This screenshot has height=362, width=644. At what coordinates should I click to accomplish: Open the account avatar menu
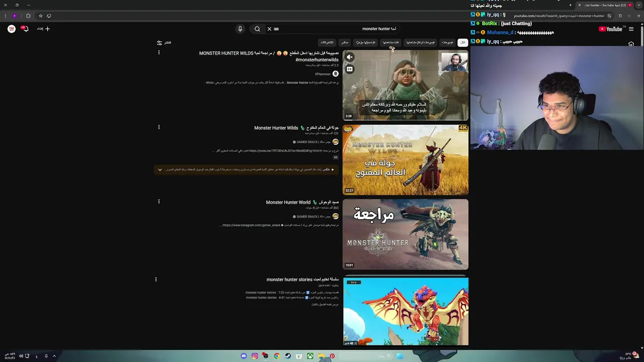pyautogui.click(x=12, y=29)
